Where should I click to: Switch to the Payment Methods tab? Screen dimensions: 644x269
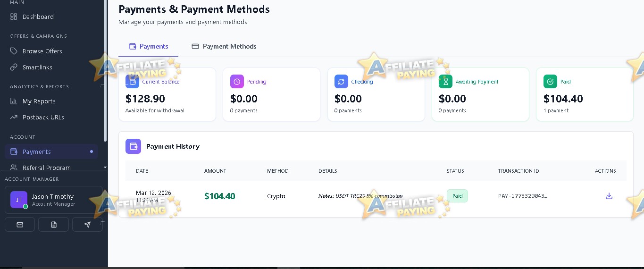click(x=224, y=46)
